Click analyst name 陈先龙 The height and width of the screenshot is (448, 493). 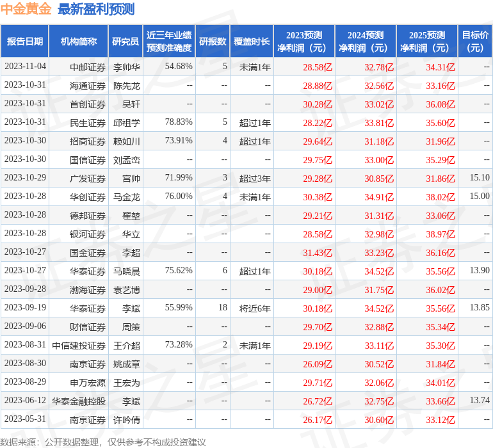point(126,86)
